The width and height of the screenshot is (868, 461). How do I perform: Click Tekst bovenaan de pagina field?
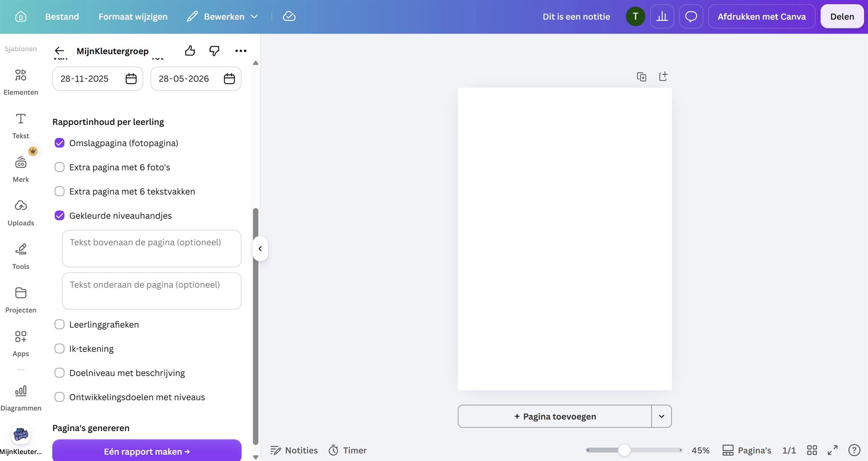click(x=151, y=249)
